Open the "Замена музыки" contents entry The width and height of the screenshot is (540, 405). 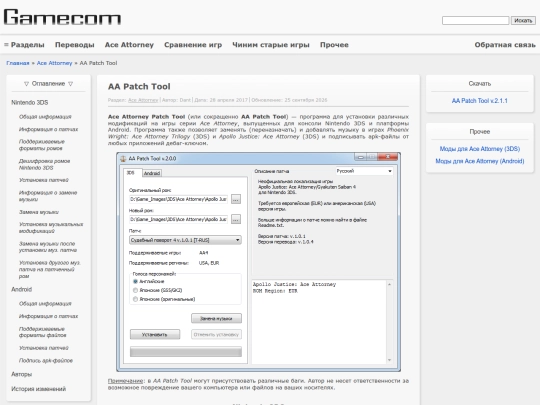39,212
